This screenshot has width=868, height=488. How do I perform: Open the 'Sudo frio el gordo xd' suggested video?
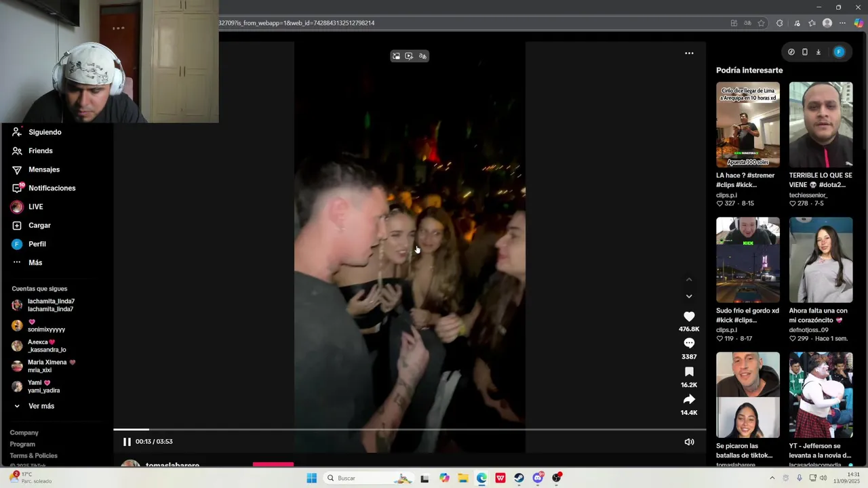748,260
